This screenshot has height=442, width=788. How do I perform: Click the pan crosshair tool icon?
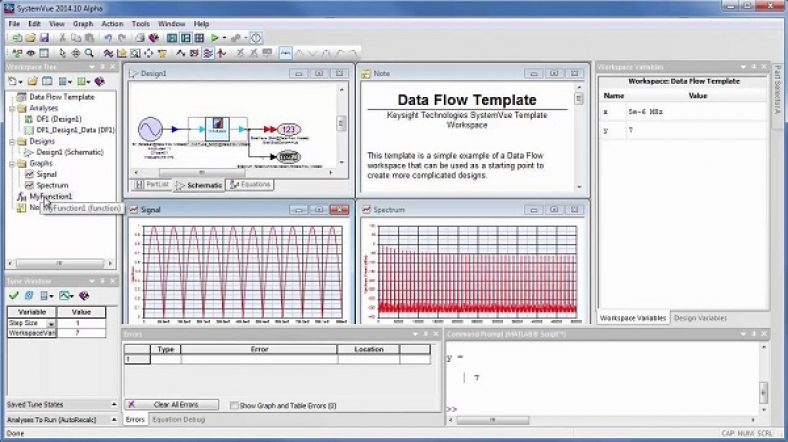point(76,53)
